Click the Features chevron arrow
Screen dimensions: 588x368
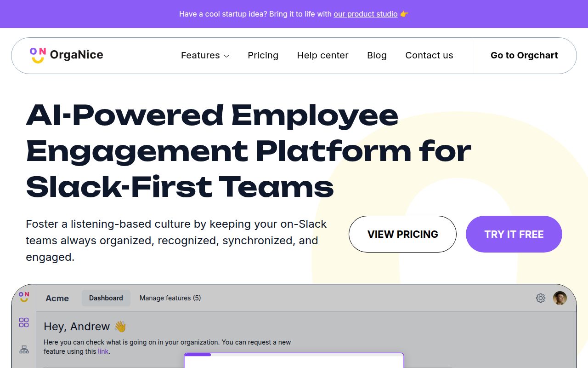pos(226,56)
